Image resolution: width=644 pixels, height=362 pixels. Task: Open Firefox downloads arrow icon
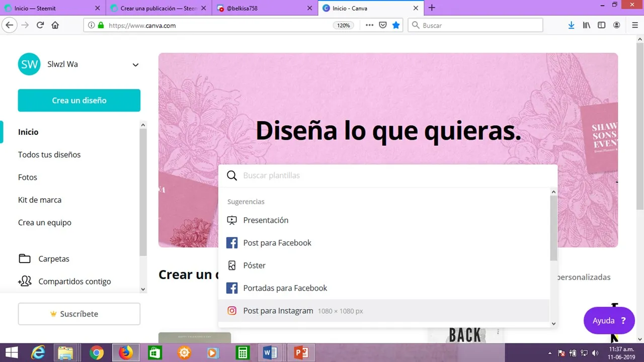pyautogui.click(x=571, y=25)
